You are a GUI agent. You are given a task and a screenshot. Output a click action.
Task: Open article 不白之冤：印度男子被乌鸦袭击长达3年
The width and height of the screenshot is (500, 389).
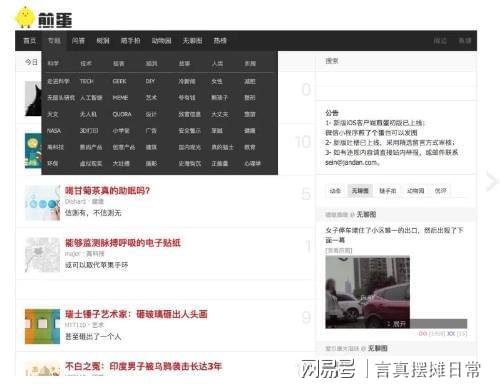[x=143, y=366]
